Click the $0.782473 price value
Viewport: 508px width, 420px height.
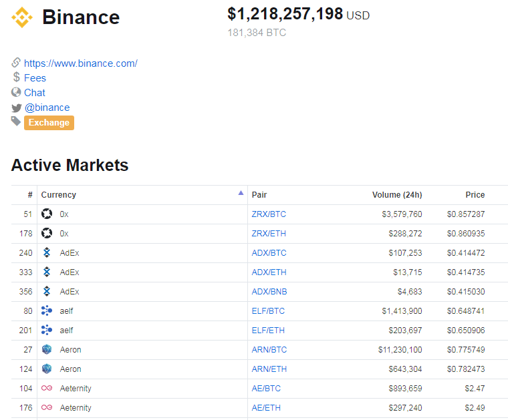click(x=466, y=369)
